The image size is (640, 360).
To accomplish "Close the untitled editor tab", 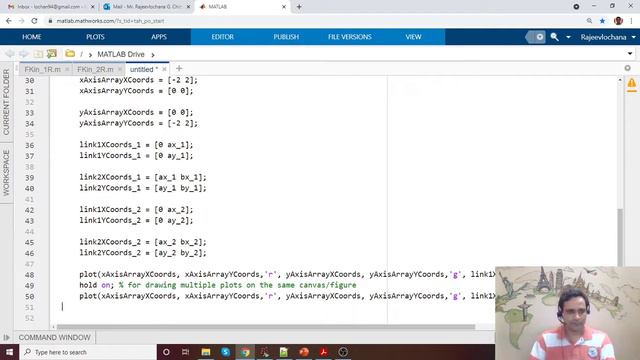I will (164, 69).
